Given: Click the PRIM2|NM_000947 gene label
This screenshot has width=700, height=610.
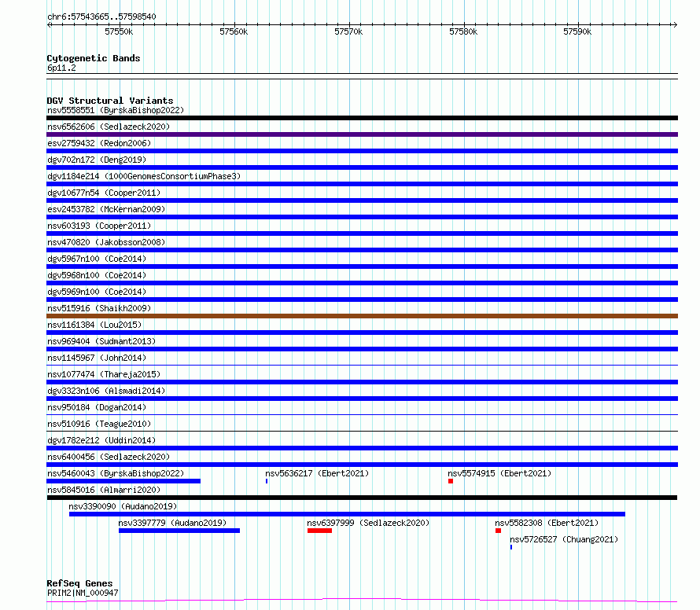Looking at the screenshot, I should pyautogui.click(x=83, y=593).
